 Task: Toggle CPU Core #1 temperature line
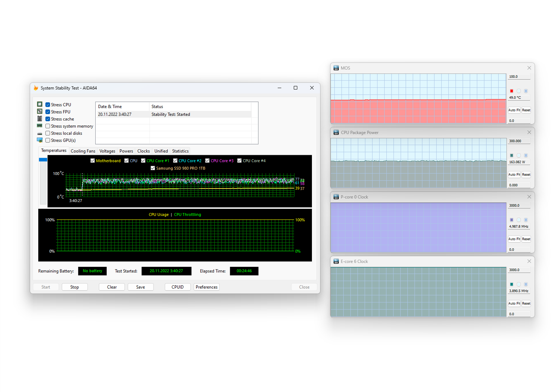(143, 161)
